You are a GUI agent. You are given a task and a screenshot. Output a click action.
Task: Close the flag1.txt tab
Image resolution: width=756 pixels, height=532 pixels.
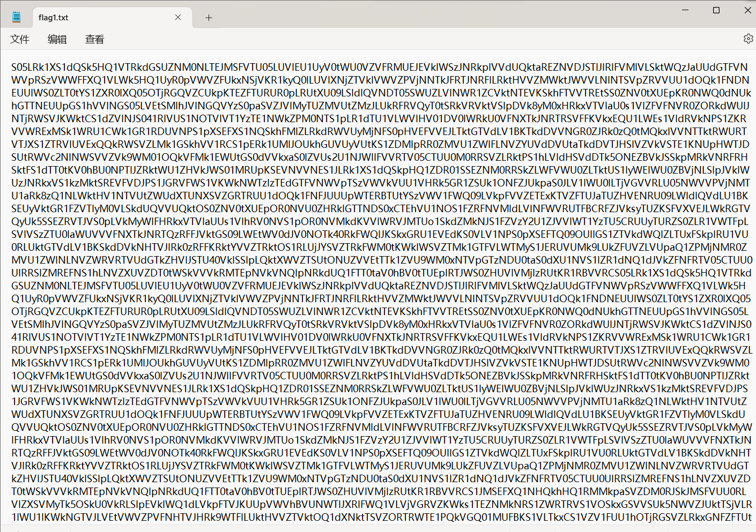[178, 17]
